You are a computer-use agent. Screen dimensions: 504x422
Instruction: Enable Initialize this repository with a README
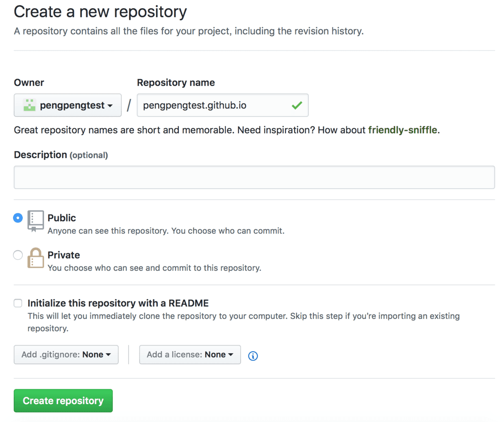[18, 303]
